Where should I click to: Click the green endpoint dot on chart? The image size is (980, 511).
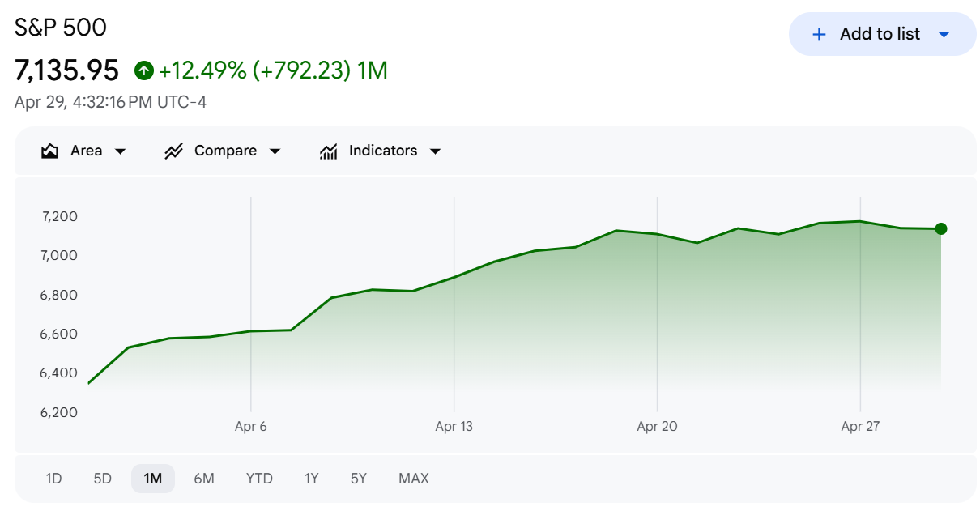point(940,229)
